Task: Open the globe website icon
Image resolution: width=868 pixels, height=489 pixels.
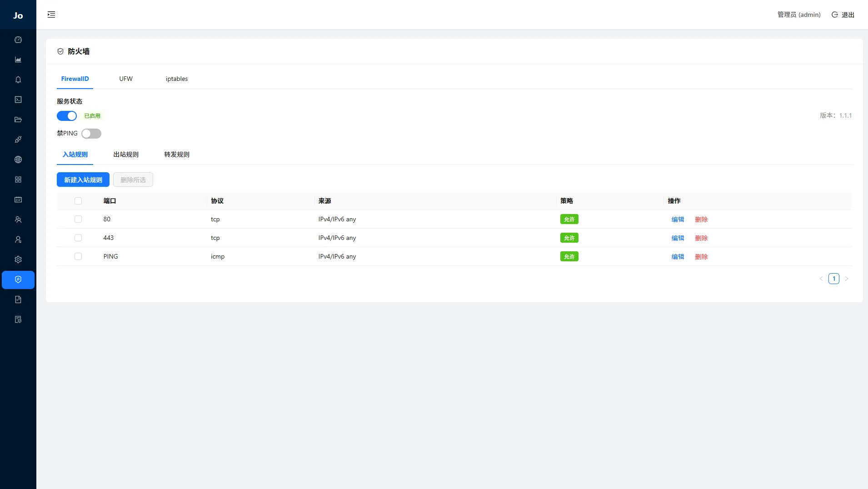Action: (x=18, y=160)
